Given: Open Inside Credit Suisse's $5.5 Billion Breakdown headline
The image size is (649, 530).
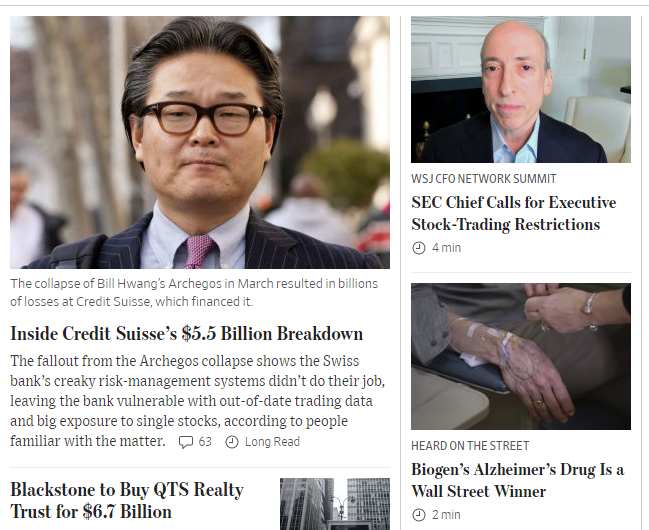Looking at the screenshot, I should tap(187, 334).
